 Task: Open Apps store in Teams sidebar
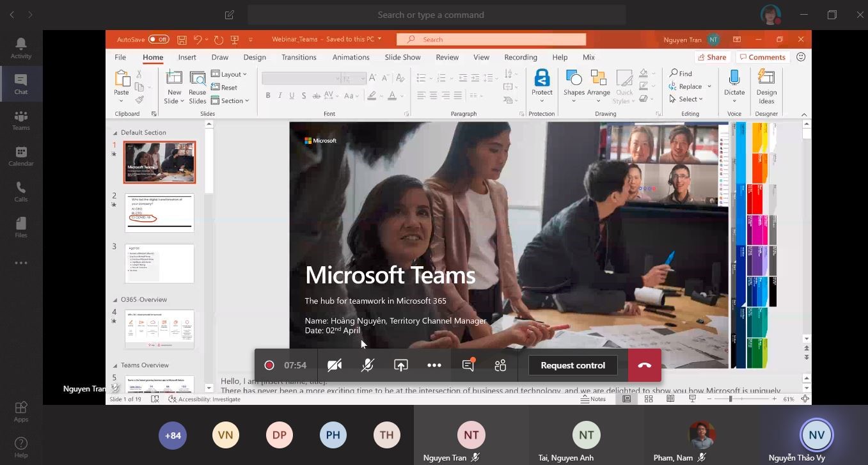coord(21,411)
